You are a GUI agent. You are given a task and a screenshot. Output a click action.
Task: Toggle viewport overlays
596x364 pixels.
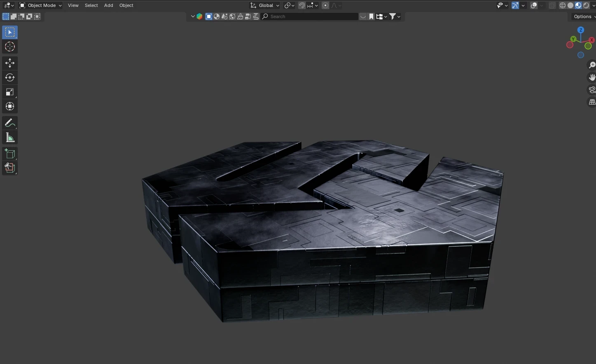[534, 5]
